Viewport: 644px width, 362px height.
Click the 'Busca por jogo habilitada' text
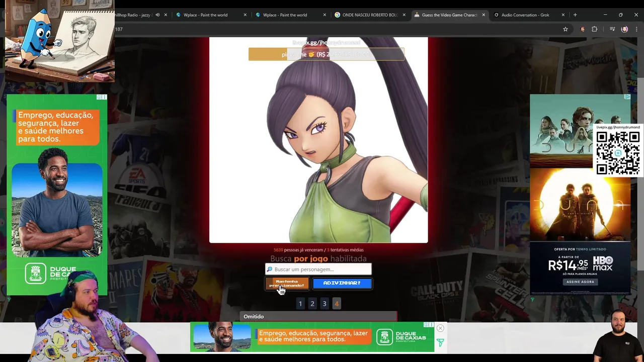(318, 258)
